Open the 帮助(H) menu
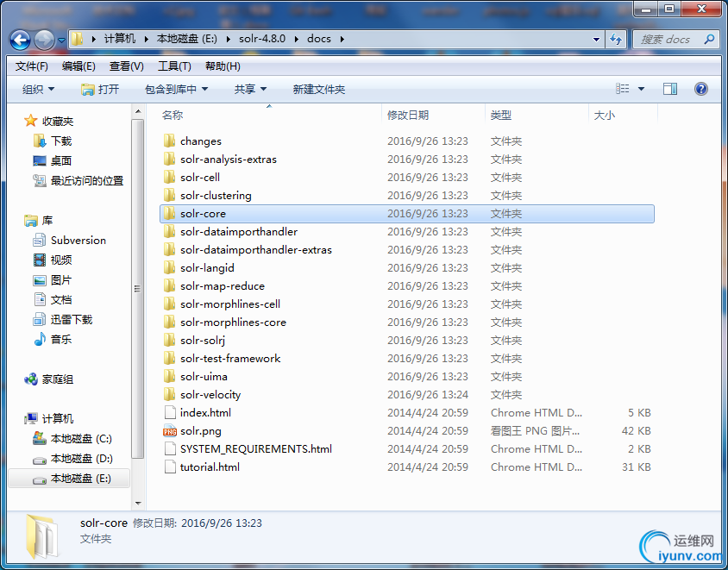The height and width of the screenshot is (570, 728). coord(223,66)
